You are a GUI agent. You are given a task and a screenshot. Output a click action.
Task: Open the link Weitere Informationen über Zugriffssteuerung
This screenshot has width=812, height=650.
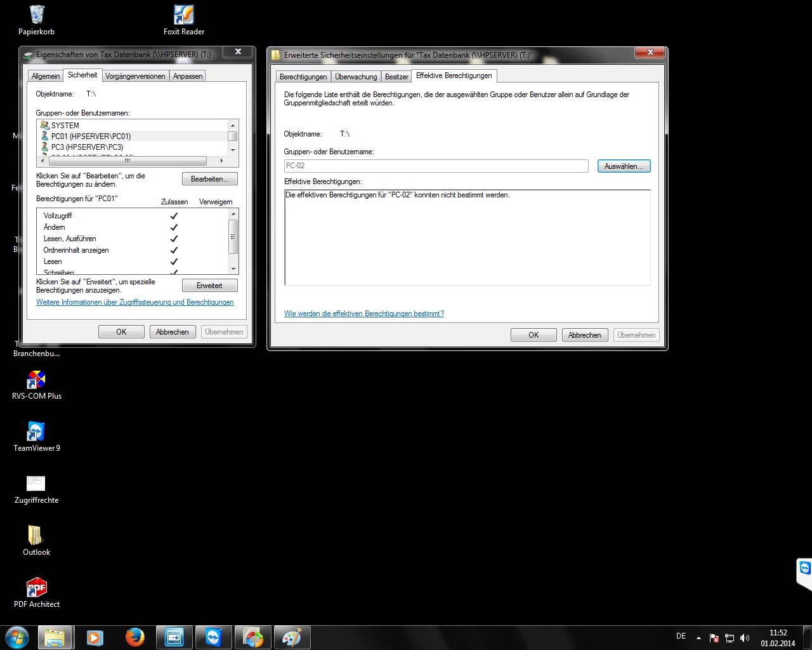pyautogui.click(x=135, y=302)
